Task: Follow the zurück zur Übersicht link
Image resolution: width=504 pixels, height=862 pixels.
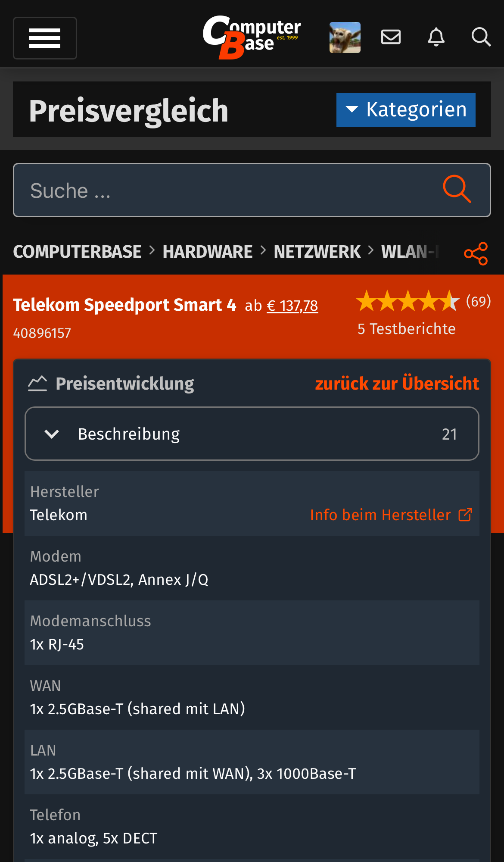Action: coord(397,383)
